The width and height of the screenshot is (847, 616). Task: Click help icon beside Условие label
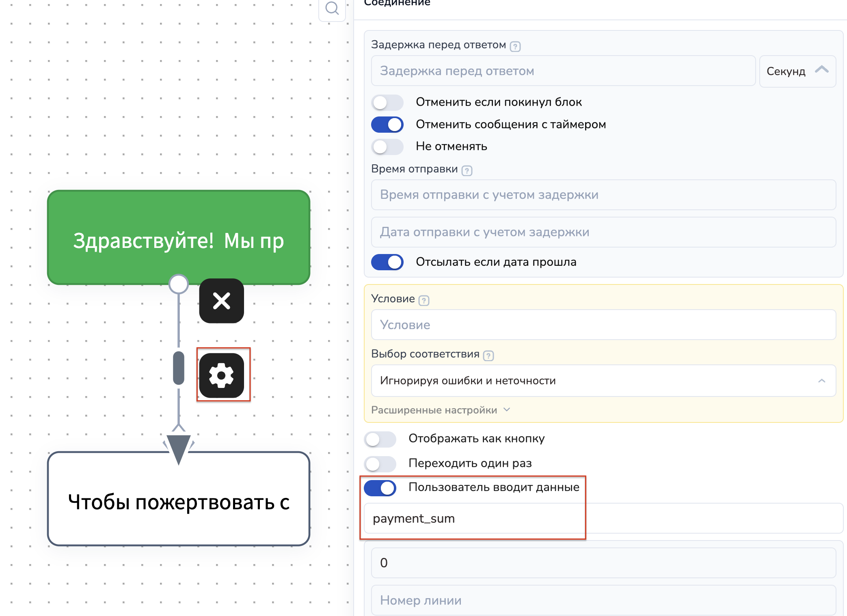(x=423, y=300)
